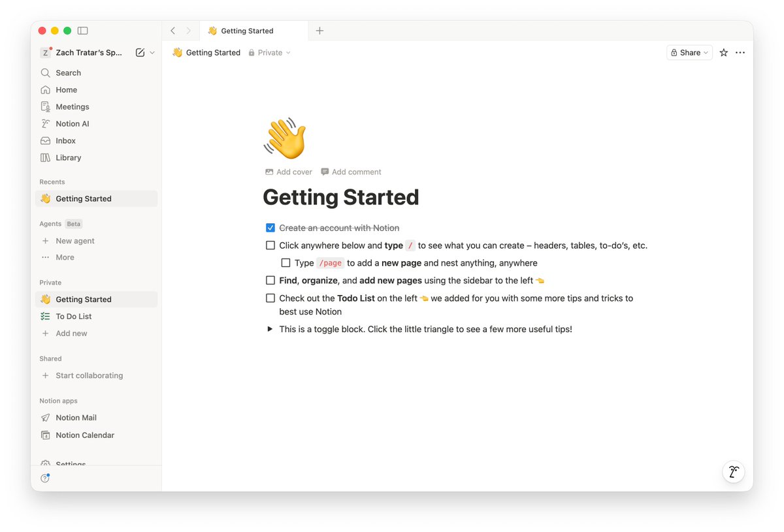Screen dimensions: 784x532
Task: Click the Notion AI sidebar icon
Action: click(x=45, y=124)
